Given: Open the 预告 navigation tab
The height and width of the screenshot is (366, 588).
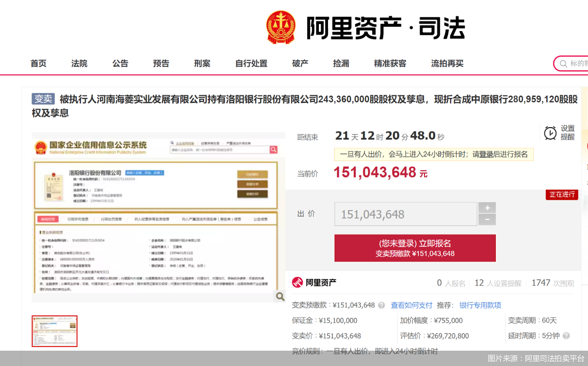Looking at the screenshot, I should tap(161, 64).
